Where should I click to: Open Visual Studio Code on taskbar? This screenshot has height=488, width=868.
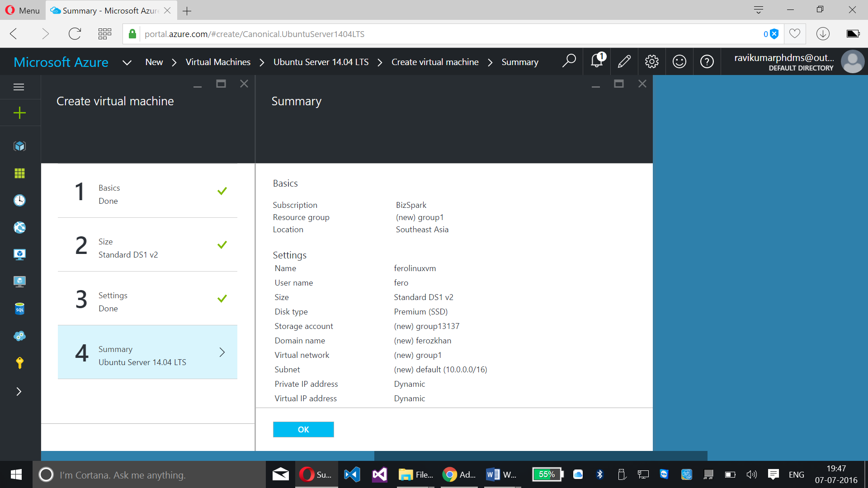point(352,474)
